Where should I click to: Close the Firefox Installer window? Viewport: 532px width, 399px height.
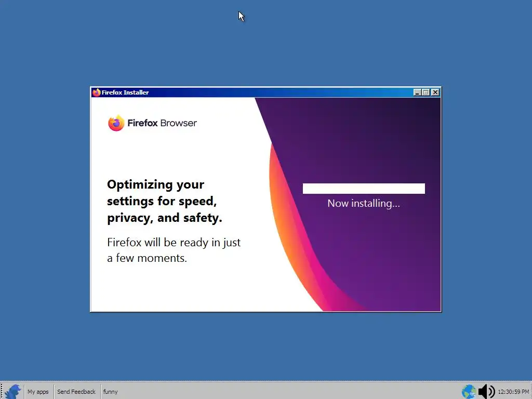click(x=435, y=92)
